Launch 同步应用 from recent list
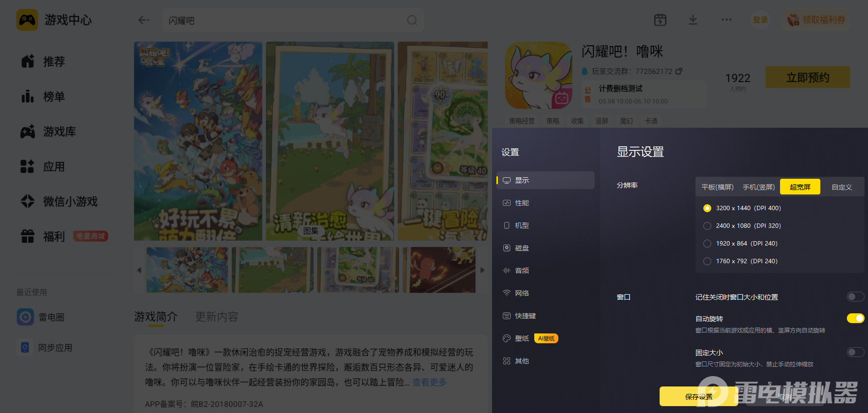This screenshot has width=868, height=413. 45,348
